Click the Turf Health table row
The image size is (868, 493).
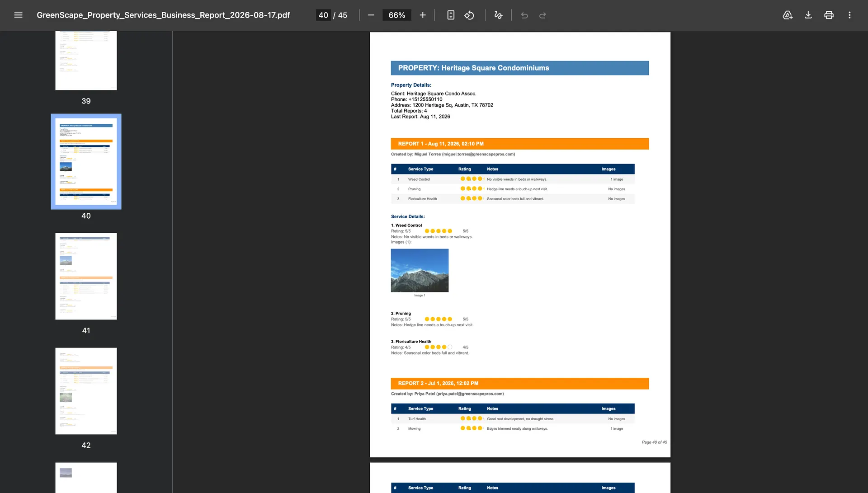(513, 419)
